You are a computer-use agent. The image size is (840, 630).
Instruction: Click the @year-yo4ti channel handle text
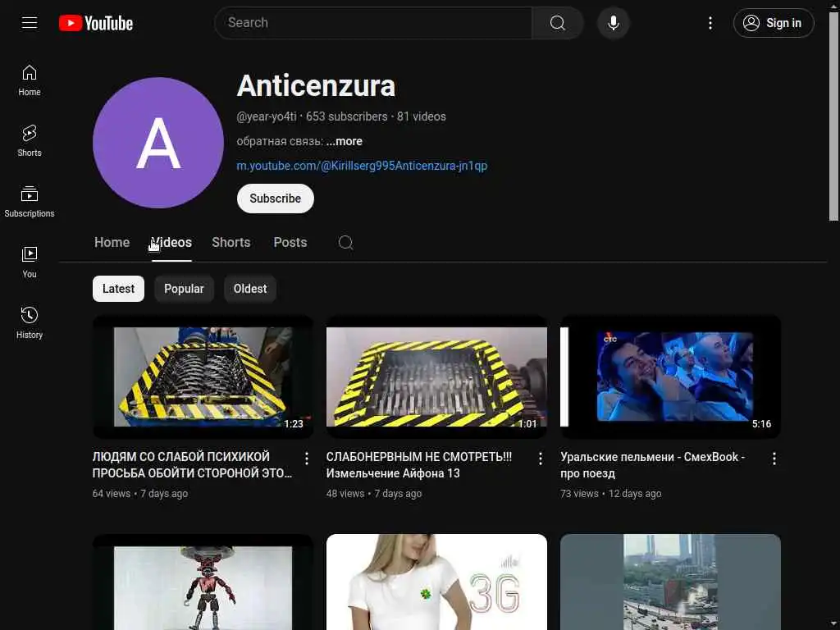tap(267, 116)
